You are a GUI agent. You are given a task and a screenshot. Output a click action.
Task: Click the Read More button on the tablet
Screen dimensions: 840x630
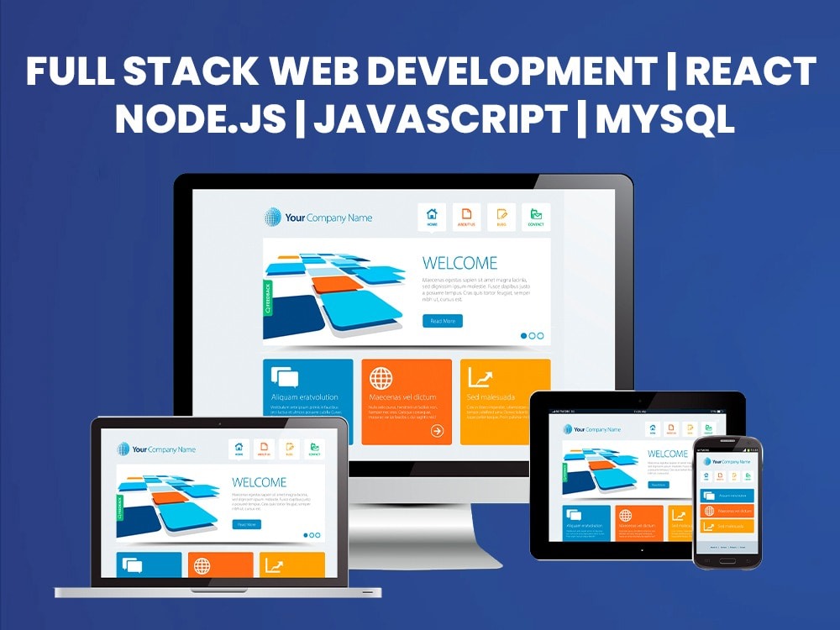click(x=659, y=485)
